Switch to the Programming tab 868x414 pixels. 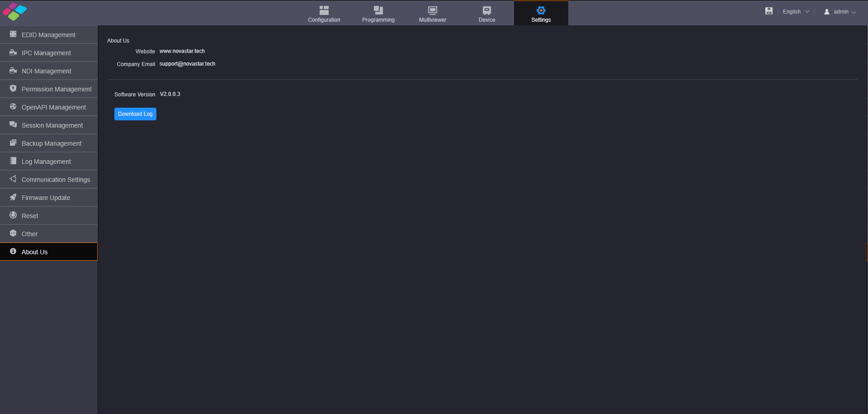[x=378, y=13]
